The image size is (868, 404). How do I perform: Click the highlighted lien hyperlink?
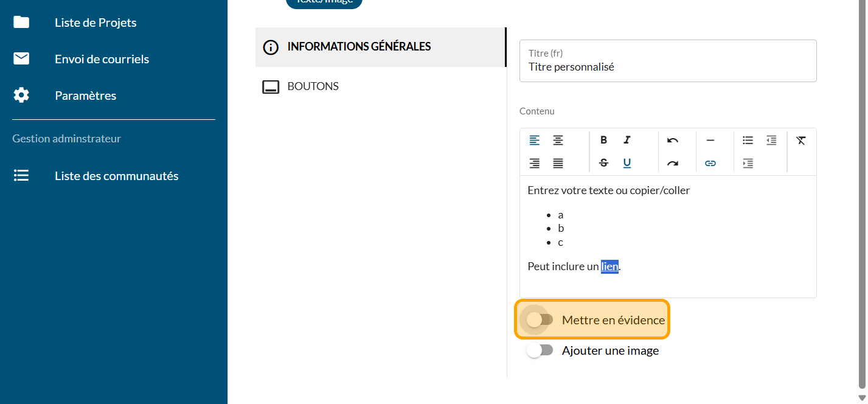(609, 266)
